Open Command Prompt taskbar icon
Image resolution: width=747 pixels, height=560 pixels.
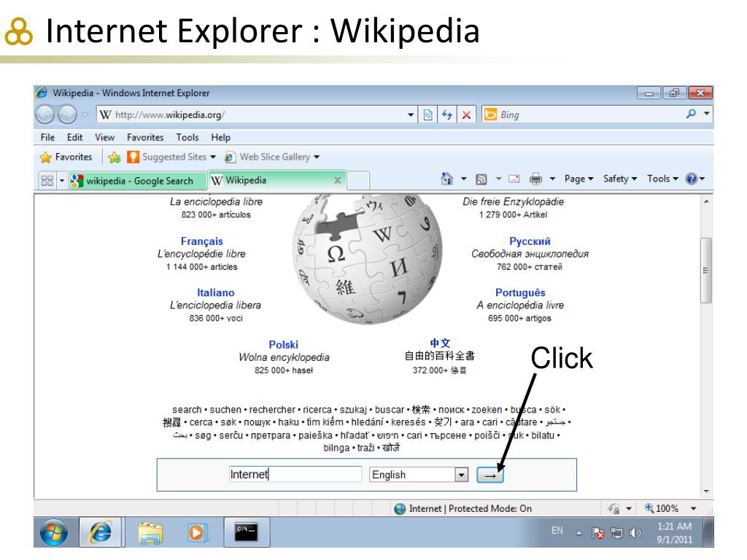(x=247, y=532)
